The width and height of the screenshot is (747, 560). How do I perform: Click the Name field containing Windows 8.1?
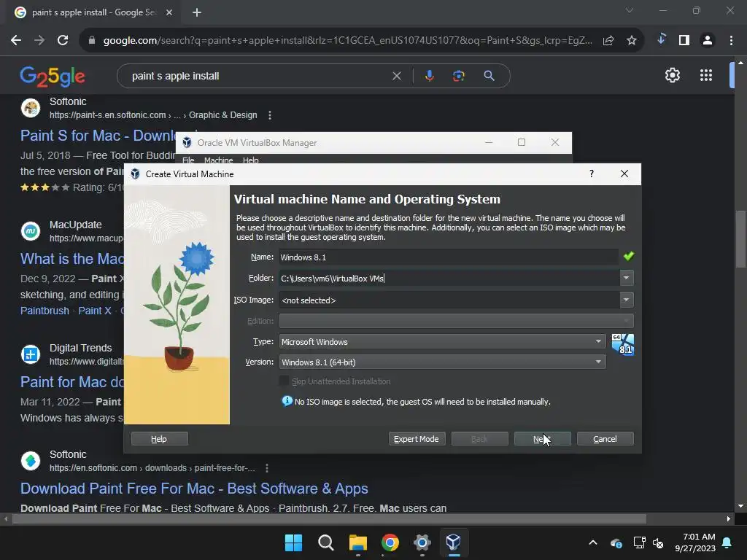point(449,257)
